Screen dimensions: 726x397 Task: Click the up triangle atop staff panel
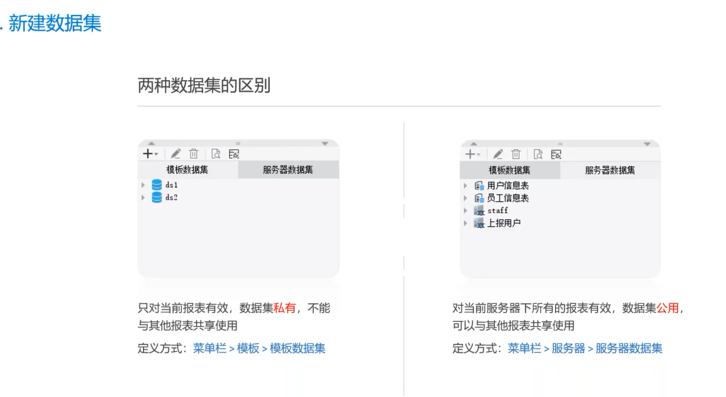(x=474, y=144)
